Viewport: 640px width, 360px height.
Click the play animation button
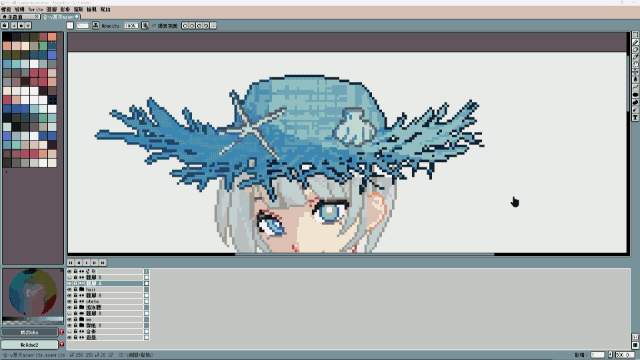[87, 262]
